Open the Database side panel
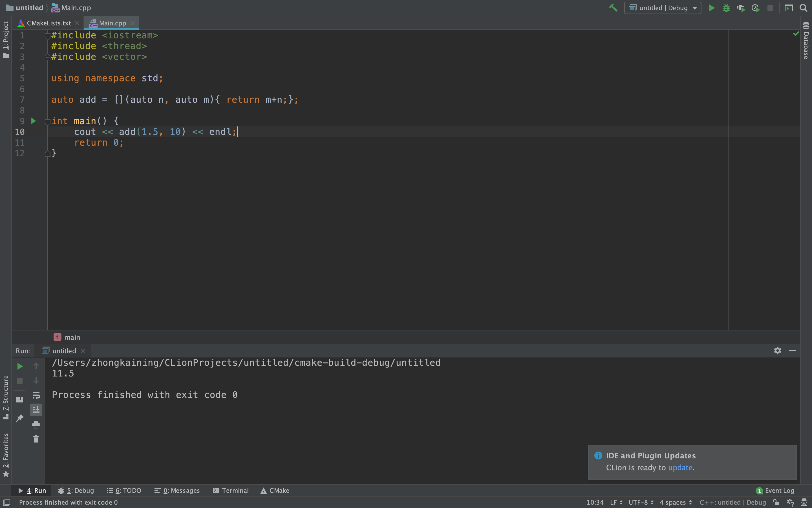This screenshot has width=812, height=508. click(x=806, y=40)
